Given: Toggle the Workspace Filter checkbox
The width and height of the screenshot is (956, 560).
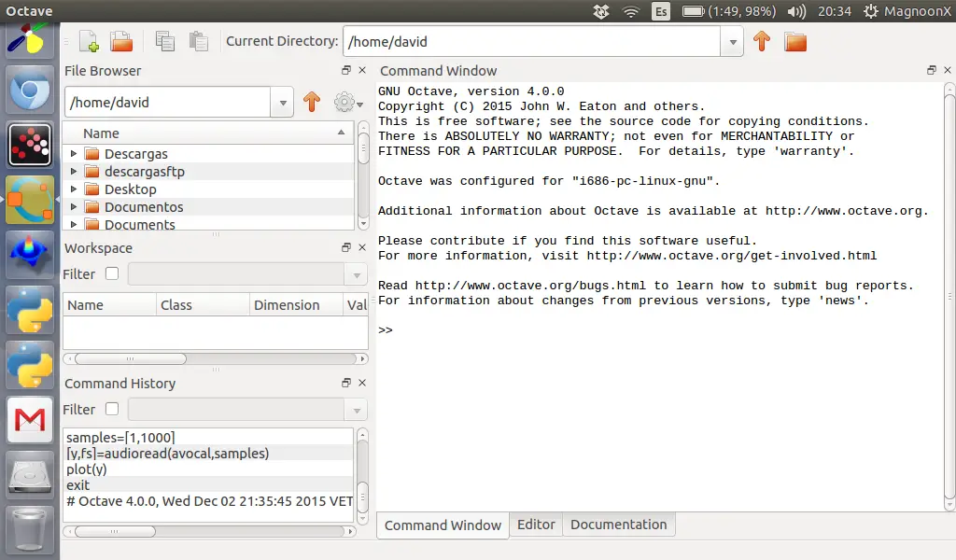Looking at the screenshot, I should [x=112, y=273].
